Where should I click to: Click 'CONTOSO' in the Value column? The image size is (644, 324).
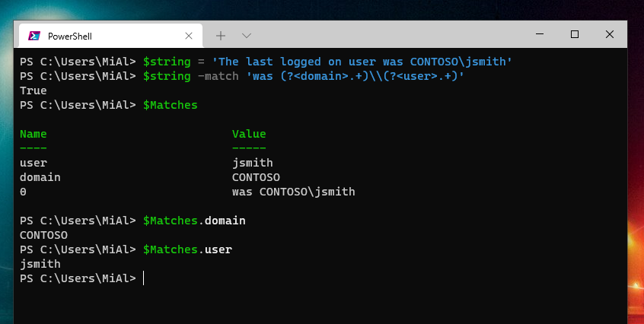tap(256, 177)
